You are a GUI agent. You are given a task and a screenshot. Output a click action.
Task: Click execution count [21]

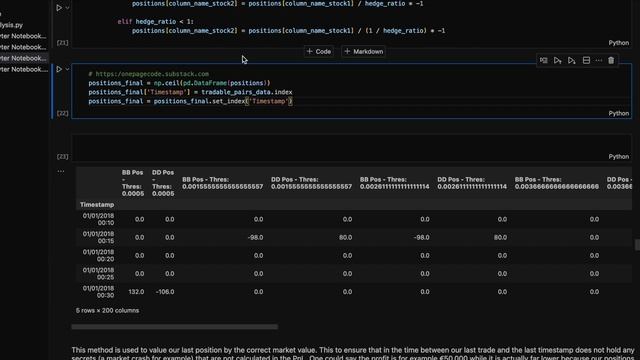(x=62, y=43)
